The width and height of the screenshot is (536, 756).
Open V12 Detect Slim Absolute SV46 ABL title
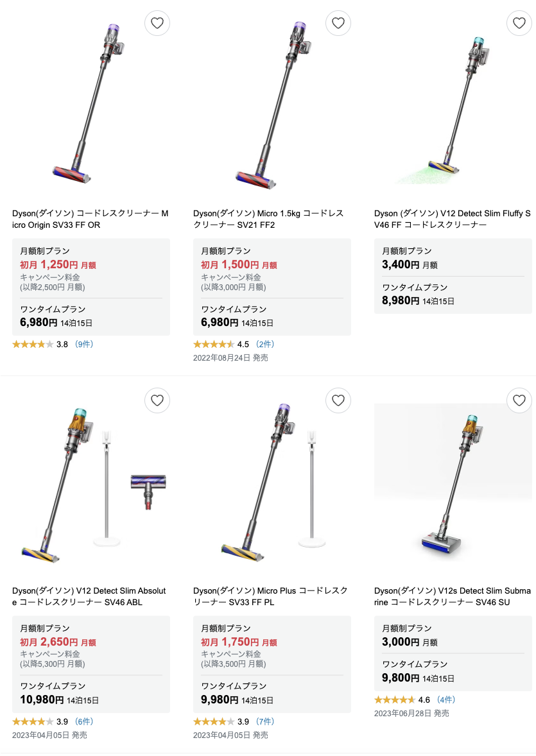(x=89, y=596)
